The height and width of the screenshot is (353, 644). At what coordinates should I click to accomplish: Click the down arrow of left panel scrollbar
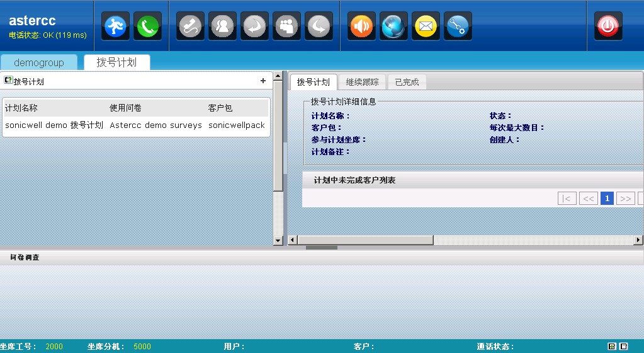(278, 241)
